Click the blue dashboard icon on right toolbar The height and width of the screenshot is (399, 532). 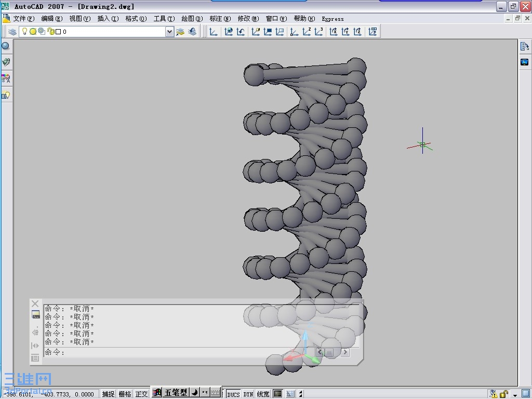coord(525,62)
